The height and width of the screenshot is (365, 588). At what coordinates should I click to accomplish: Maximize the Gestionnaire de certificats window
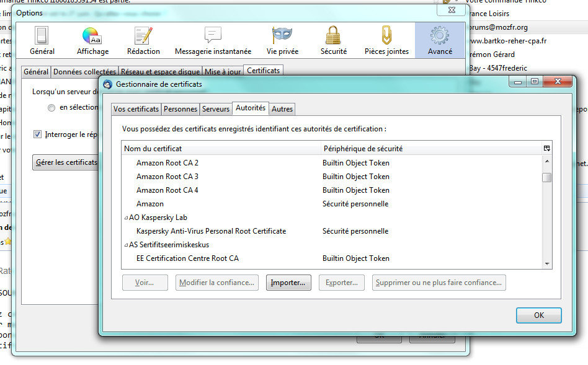pyautogui.click(x=535, y=81)
